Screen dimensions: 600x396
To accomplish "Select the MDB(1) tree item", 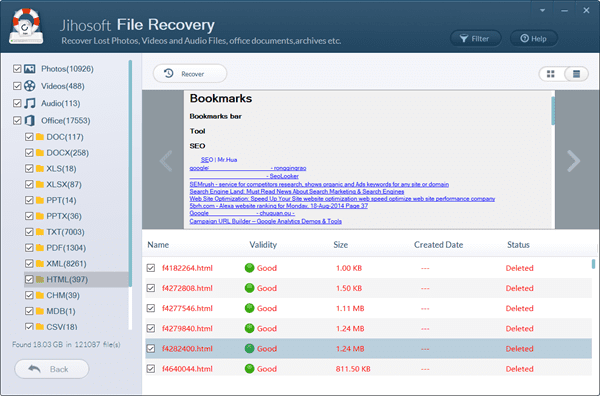I will (60, 311).
